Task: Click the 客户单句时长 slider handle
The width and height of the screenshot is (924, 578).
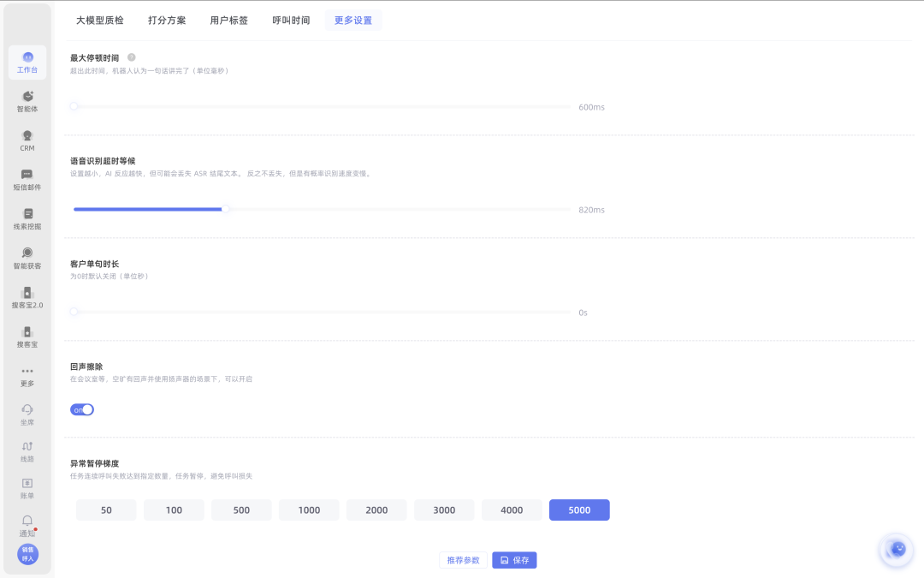Action: tap(74, 312)
